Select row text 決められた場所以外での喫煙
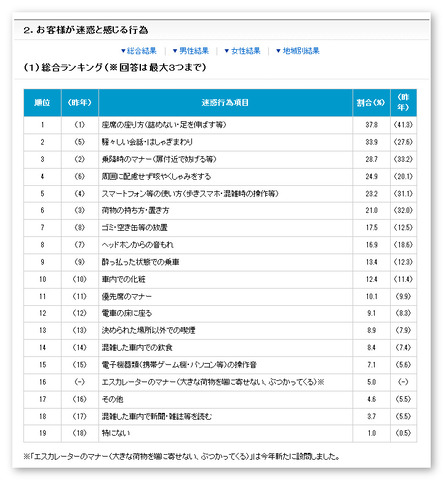Viewport: 443px width, 480px height. tap(148, 330)
